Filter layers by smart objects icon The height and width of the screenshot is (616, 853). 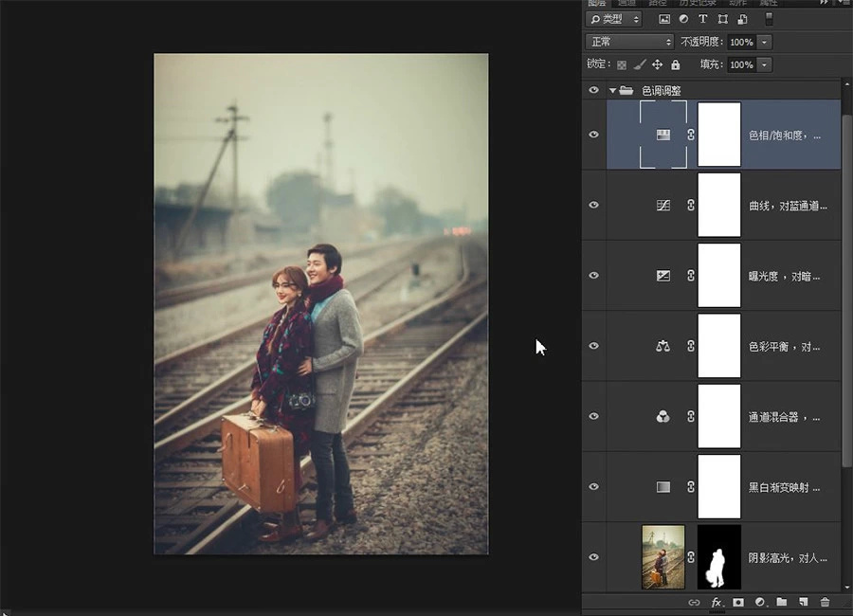point(742,19)
